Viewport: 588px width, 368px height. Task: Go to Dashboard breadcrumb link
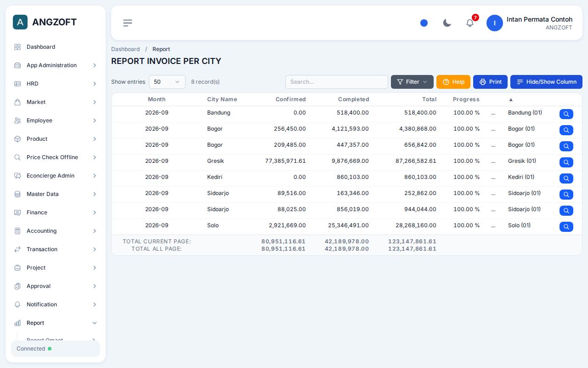[x=125, y=49]
